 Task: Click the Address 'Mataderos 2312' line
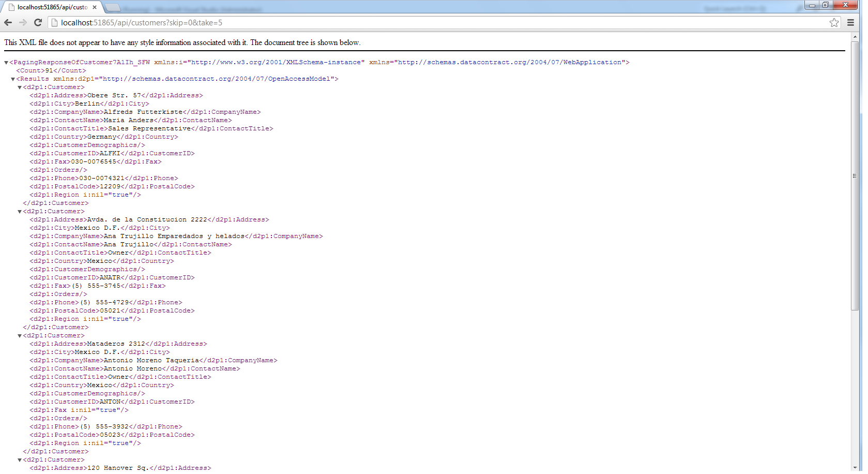[118, 344]
